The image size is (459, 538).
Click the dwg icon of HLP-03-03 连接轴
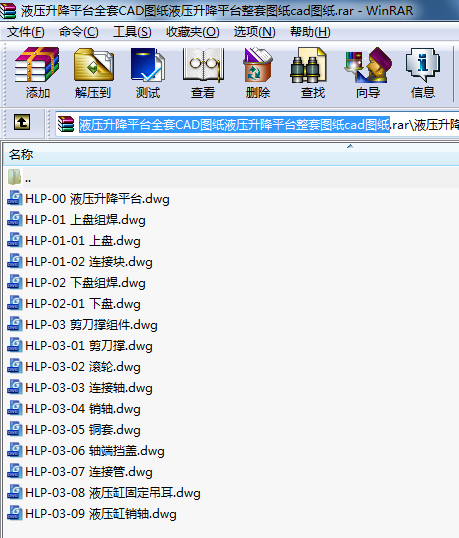[x=15, y=387]
